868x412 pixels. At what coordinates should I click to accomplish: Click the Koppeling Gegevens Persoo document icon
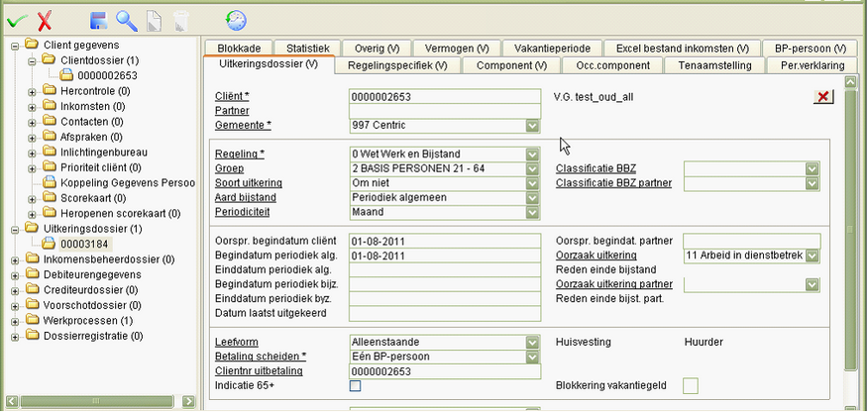point(50,182)
